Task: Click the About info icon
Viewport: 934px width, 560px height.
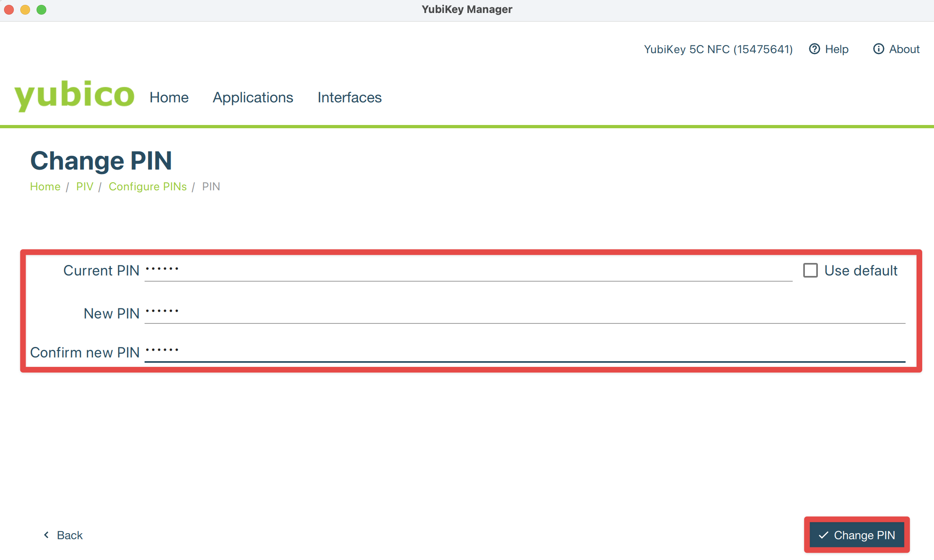Action: [878, 49]
